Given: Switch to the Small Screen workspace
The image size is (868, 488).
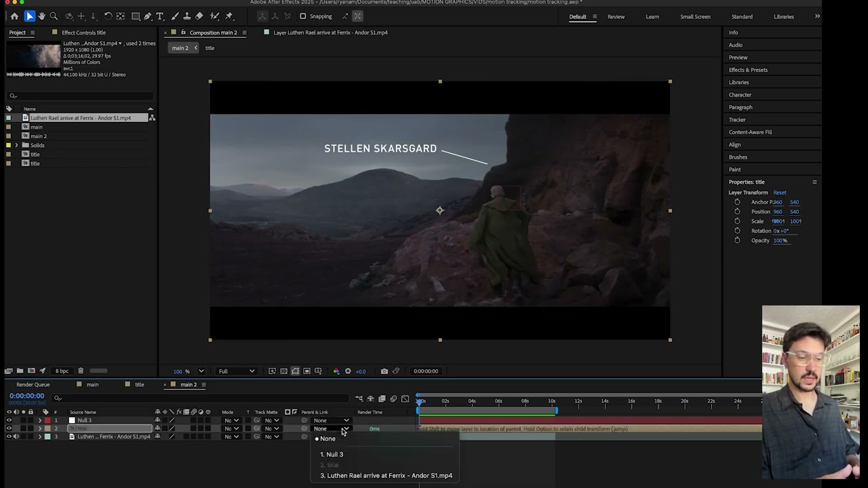Looking at the screenshot, I should tap(695, 16).
